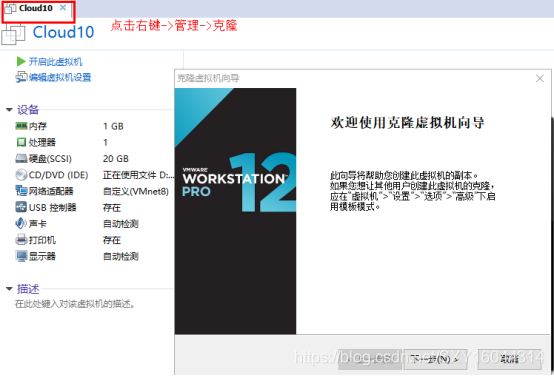This screenshot has height=376, width=554.
Task: Click the large Cloud10 virtual machine icon
Action: 13,34
